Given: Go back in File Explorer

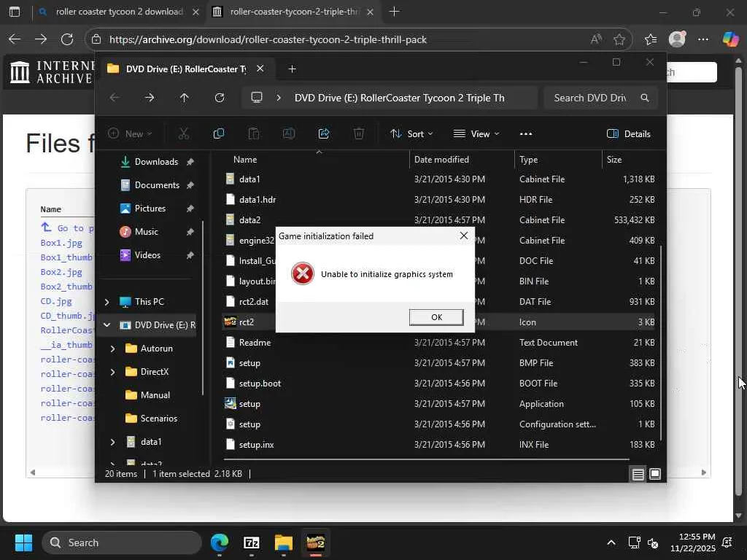Looking at the screenshot, I should pos(115,98).
